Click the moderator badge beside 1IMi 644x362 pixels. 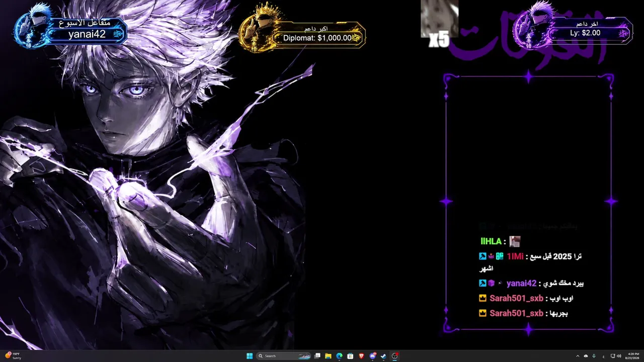[482, 256]
